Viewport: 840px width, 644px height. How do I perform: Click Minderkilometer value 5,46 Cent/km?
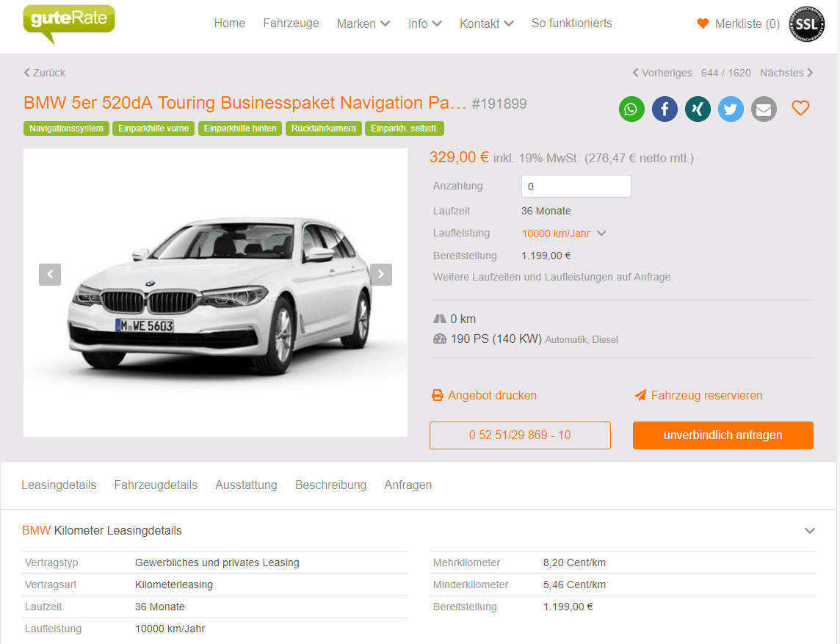[574, 585]
